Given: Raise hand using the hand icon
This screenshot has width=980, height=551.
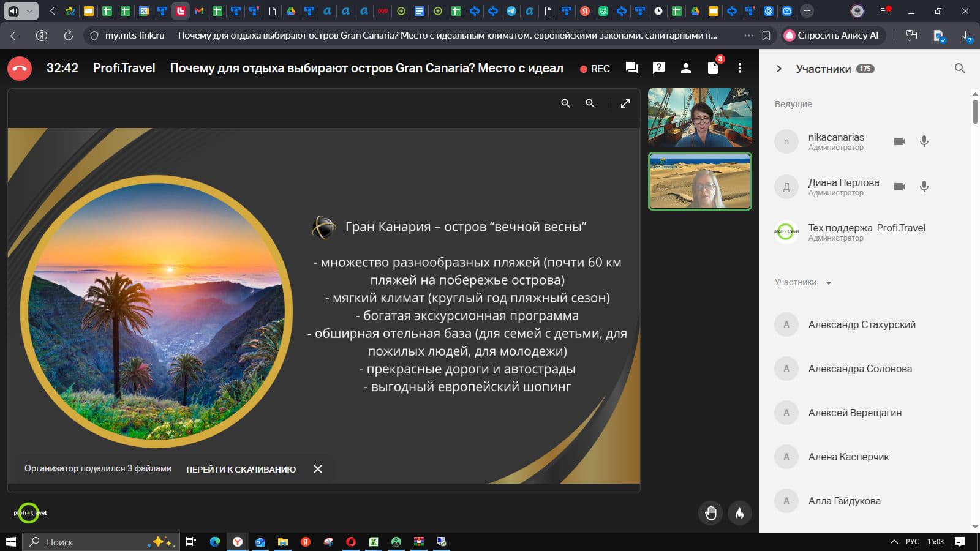Looking at the screenshot, I should 710,513.
